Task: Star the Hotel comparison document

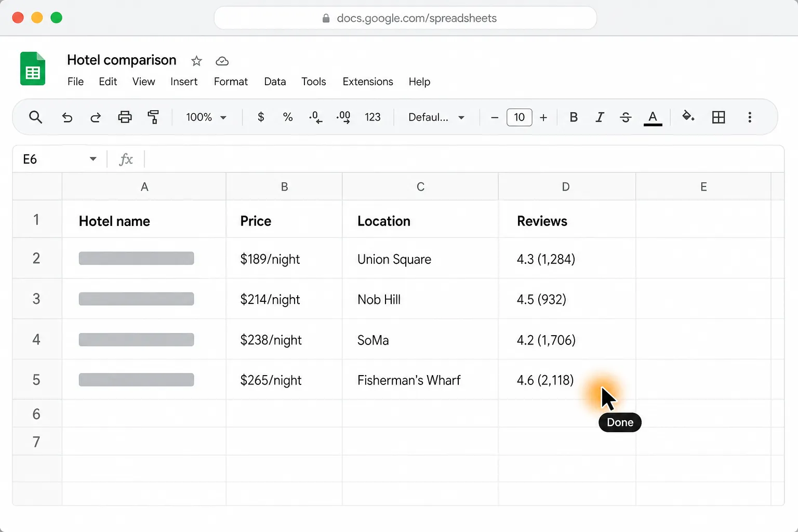Action: (x=196, y=61)
